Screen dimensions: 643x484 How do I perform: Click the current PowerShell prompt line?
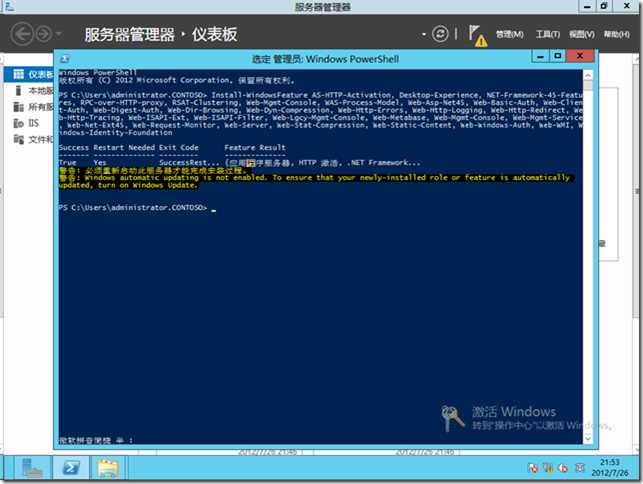[137, 208]
